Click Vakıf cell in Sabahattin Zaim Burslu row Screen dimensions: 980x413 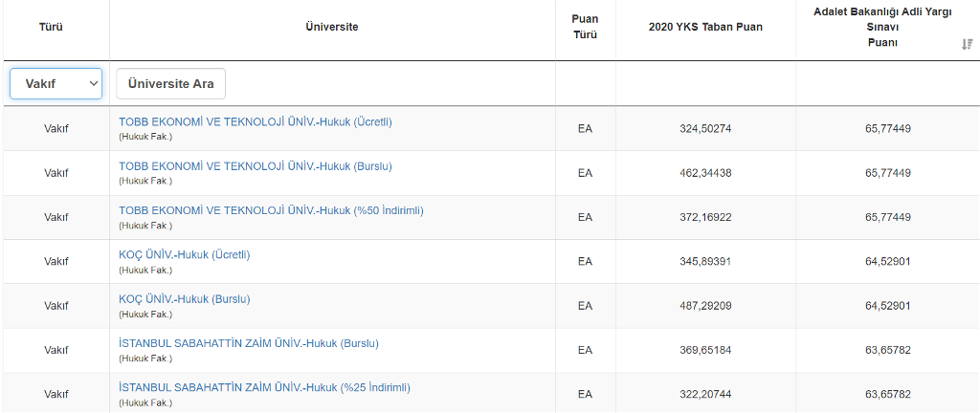[56, 350]
